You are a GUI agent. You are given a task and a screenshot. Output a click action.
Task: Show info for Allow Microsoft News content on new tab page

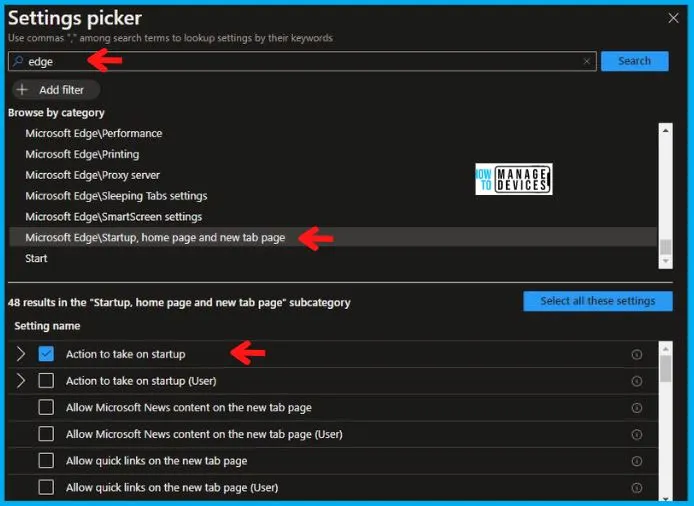(636, 408)
